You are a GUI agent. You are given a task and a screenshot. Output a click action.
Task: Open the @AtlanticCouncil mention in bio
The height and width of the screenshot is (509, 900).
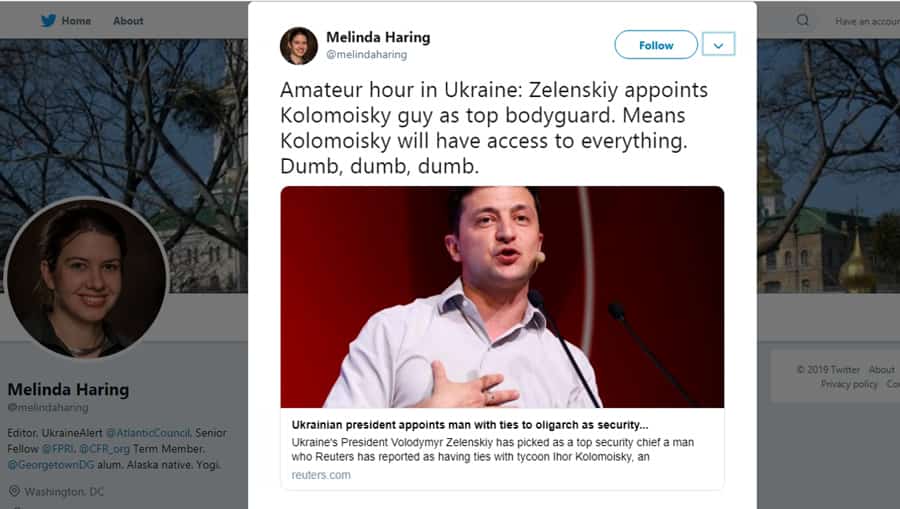tap(148, 433)
